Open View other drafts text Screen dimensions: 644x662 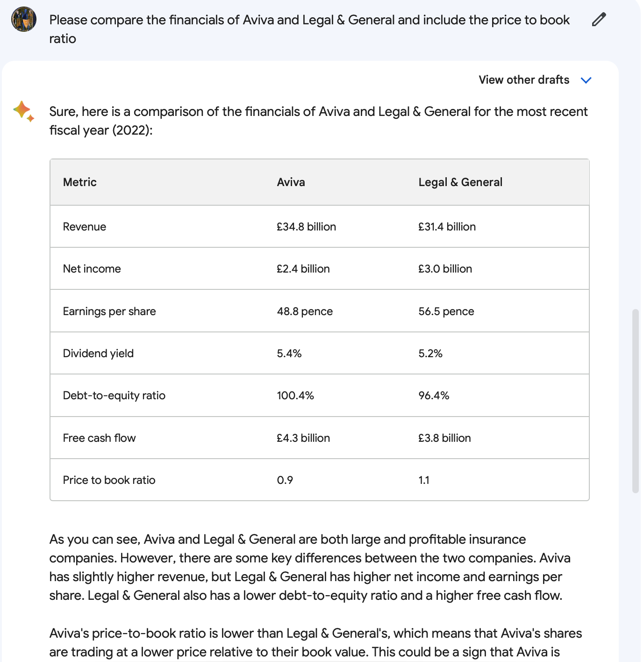[524, 80]
